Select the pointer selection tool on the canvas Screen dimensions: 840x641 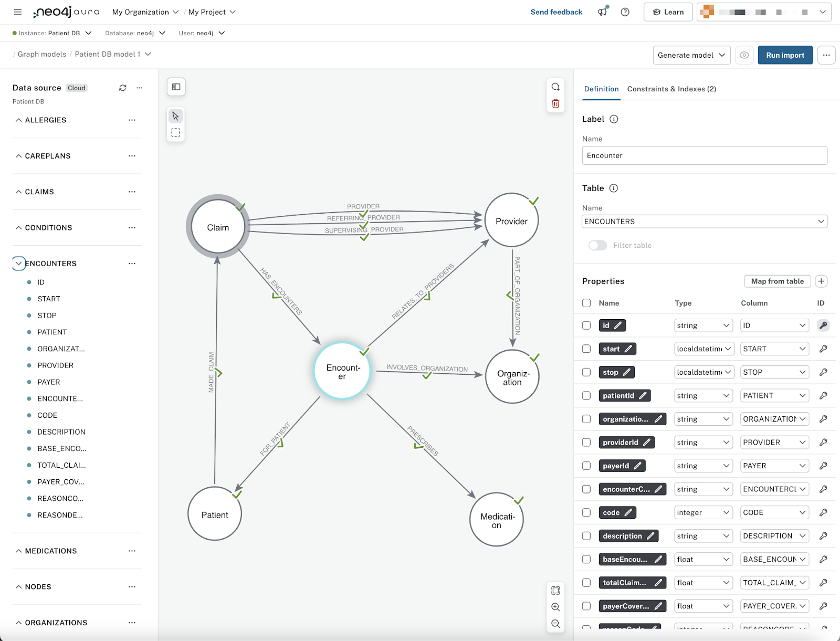(x=176, y=115)
